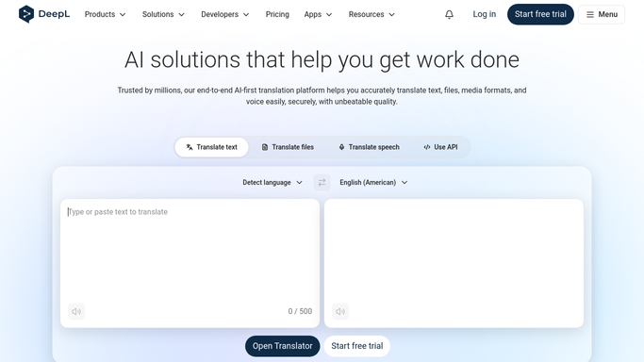Click the Log in link
Screen dimensions: 644x362
[x=485, y=14]
